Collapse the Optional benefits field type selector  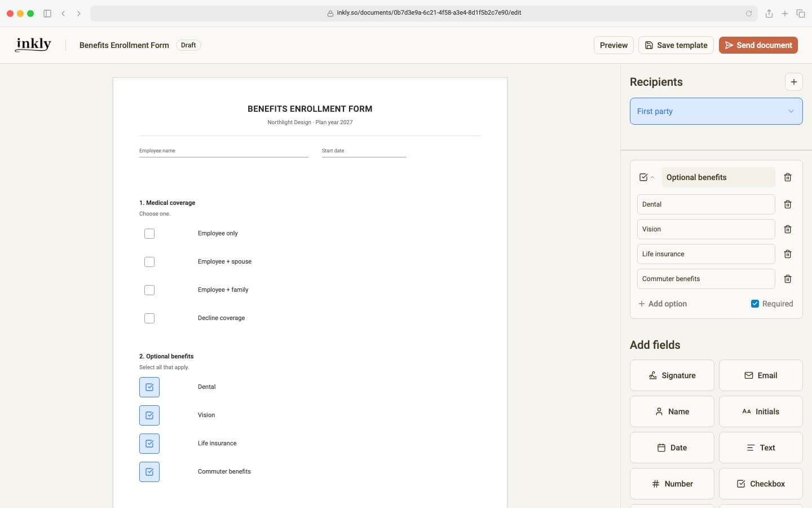tap(647, 177)
